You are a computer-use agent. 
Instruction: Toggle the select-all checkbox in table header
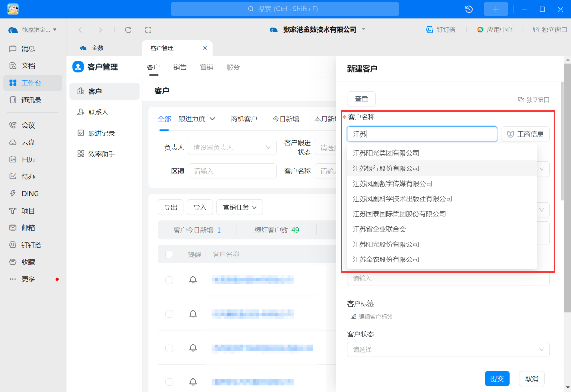pyautogui.click(x=169, y=254)
